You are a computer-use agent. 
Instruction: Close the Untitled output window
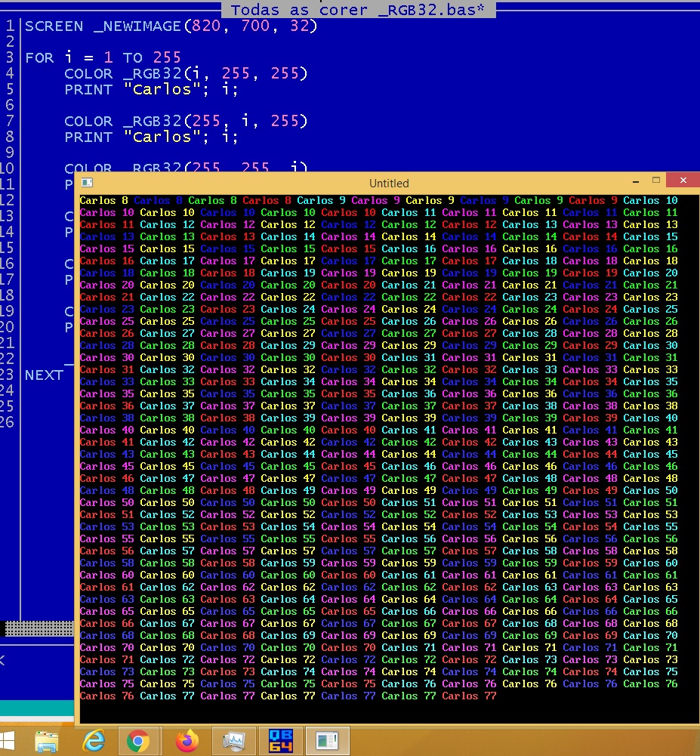coord(683,181)
